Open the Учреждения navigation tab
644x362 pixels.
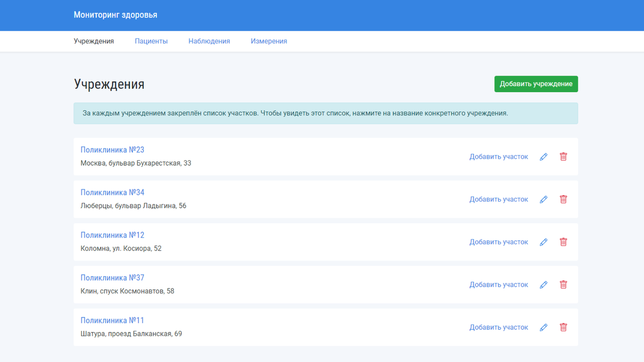[x=94, y=41]
